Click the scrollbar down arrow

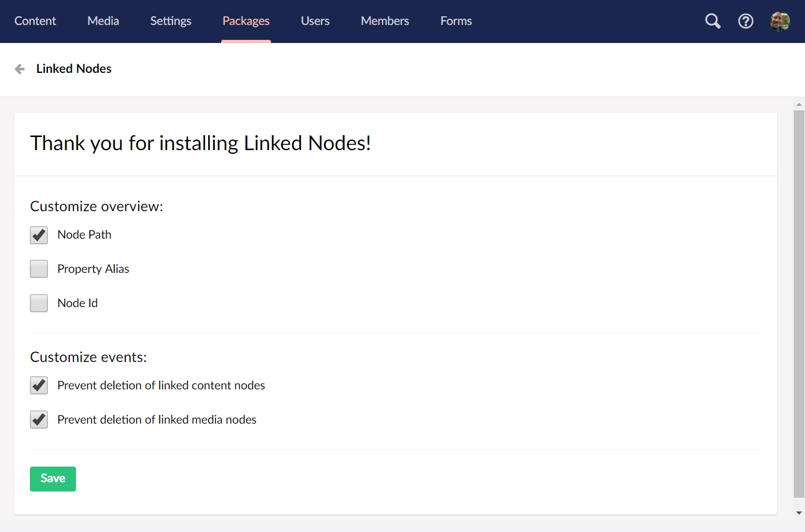pos(799,513)
